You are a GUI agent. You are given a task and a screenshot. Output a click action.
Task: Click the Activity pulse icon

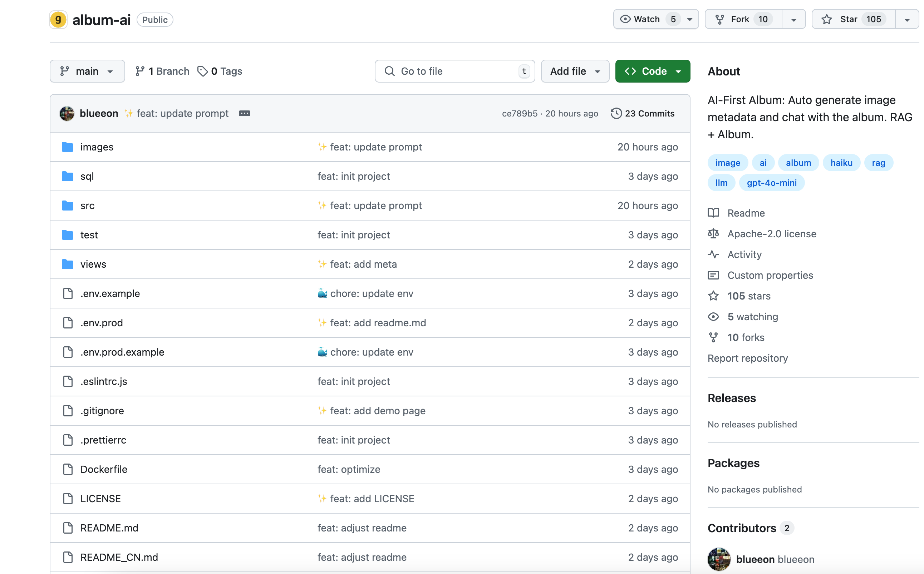pyautogui.click(x=713, y=254)
